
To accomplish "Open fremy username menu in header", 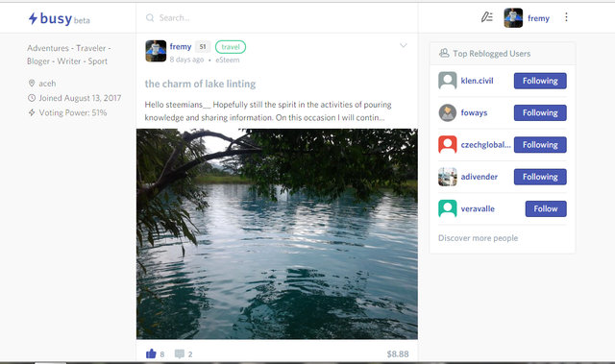I will pyautogui.click(x=538, y=18).
